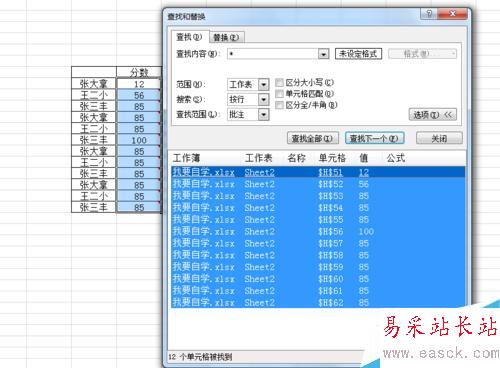Select spreadsheet cell with score 56
This screenshot has height=368, width=500.
(x=139, y=95)
